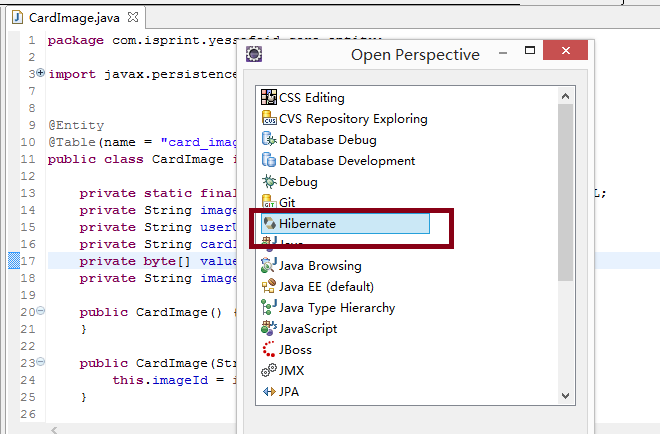Click the Java file icon on CardImage.java tab
Image resolution: width=660 pixels, height=434 pixels.
pos(17,17)
